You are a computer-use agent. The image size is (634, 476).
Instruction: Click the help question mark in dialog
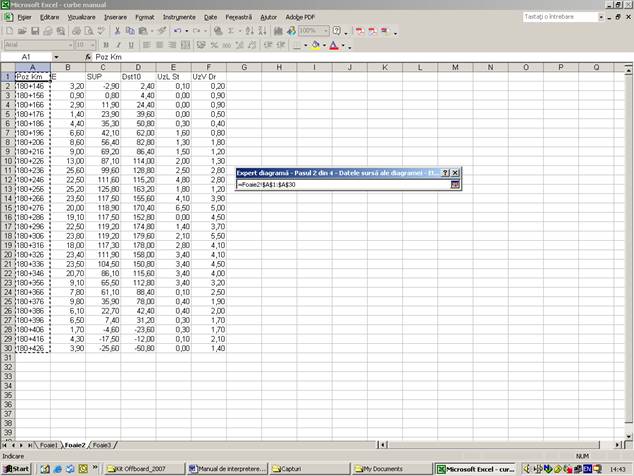click(445, 172)
